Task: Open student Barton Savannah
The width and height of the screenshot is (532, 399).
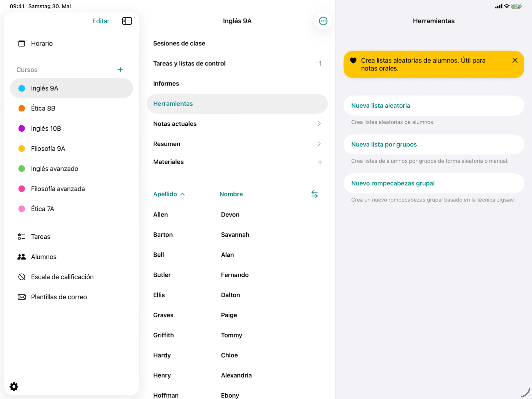Action: pos(237,235)
